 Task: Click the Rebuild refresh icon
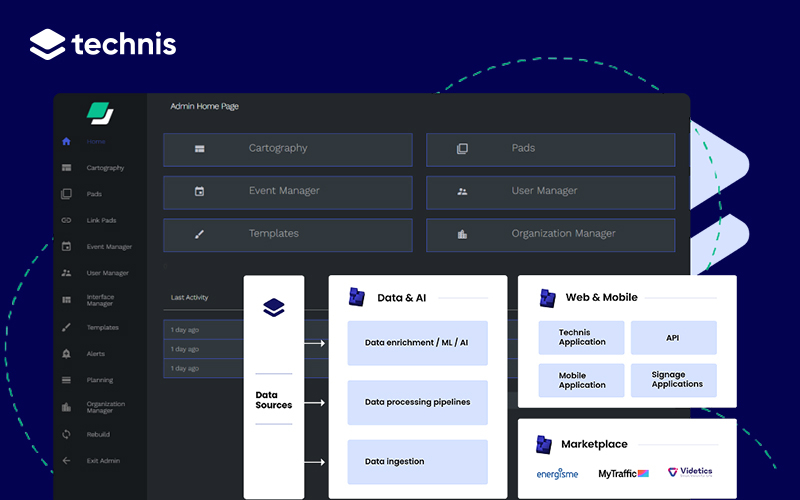point(66,435)
